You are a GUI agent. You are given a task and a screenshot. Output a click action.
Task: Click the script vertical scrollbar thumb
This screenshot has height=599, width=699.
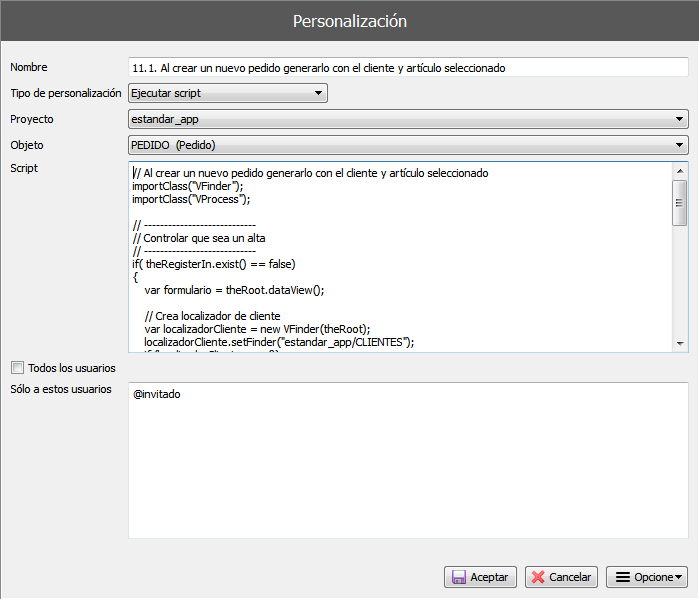pyautogui.click(x=679, y=203)
